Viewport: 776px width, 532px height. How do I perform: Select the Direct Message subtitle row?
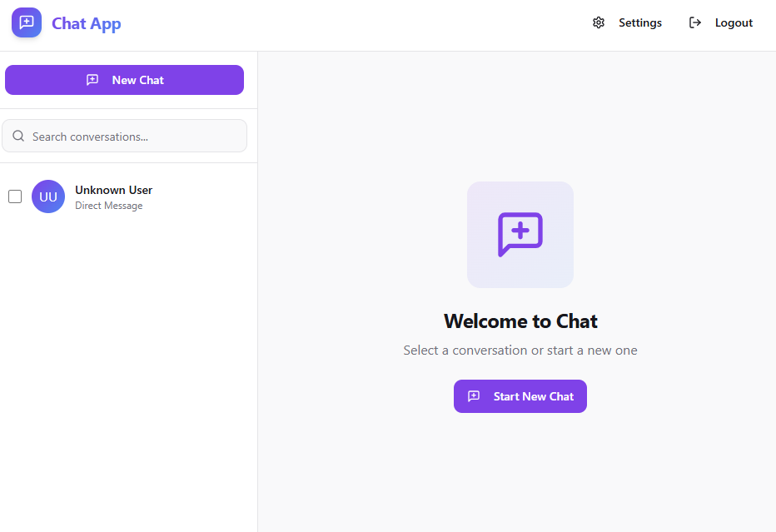tap(109, 206)
